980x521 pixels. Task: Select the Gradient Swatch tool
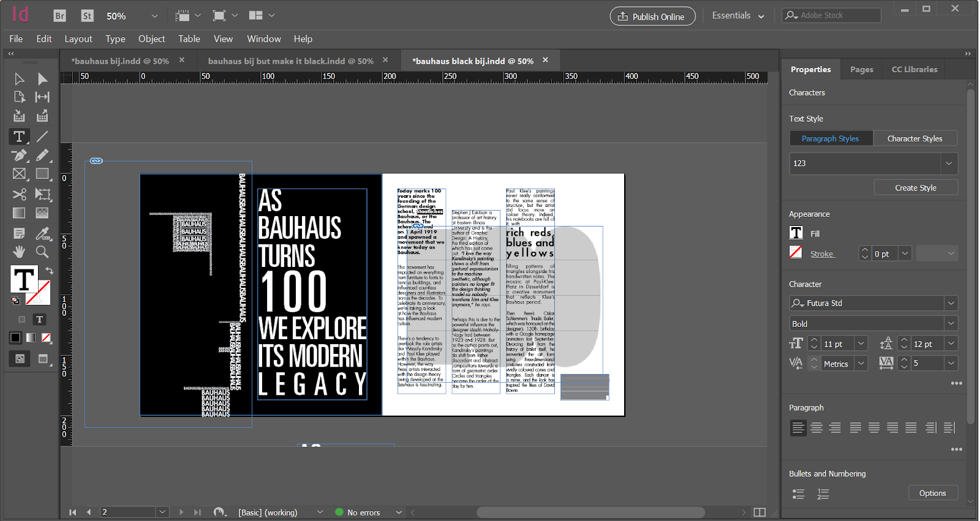20,213
